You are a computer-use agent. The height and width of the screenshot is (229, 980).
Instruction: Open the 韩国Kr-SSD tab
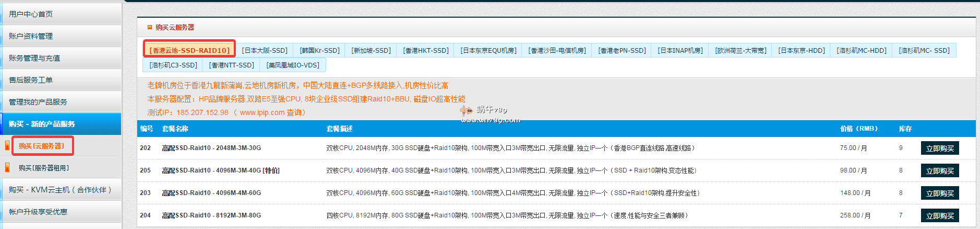click(x=319, y=50)
